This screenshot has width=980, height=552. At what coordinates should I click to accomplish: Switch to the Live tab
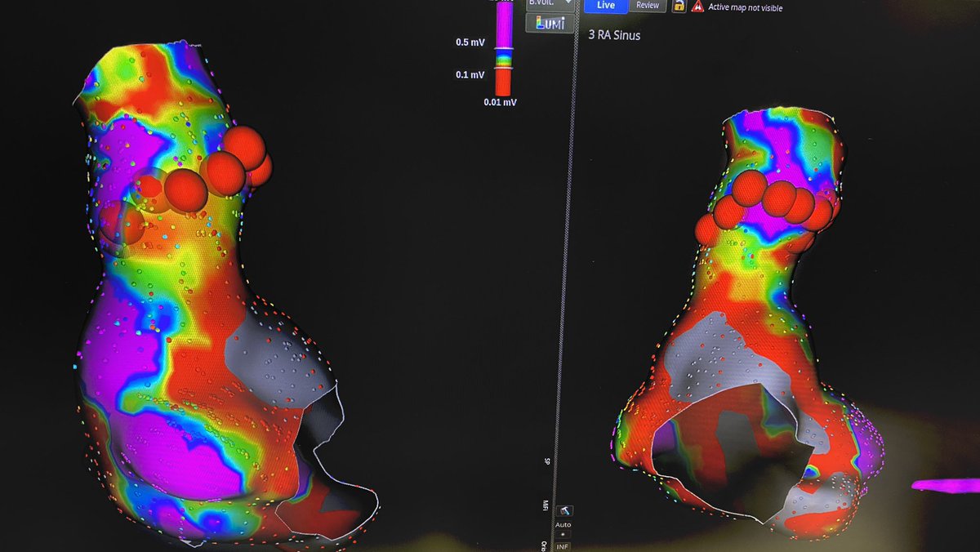(x=606, y=6)
